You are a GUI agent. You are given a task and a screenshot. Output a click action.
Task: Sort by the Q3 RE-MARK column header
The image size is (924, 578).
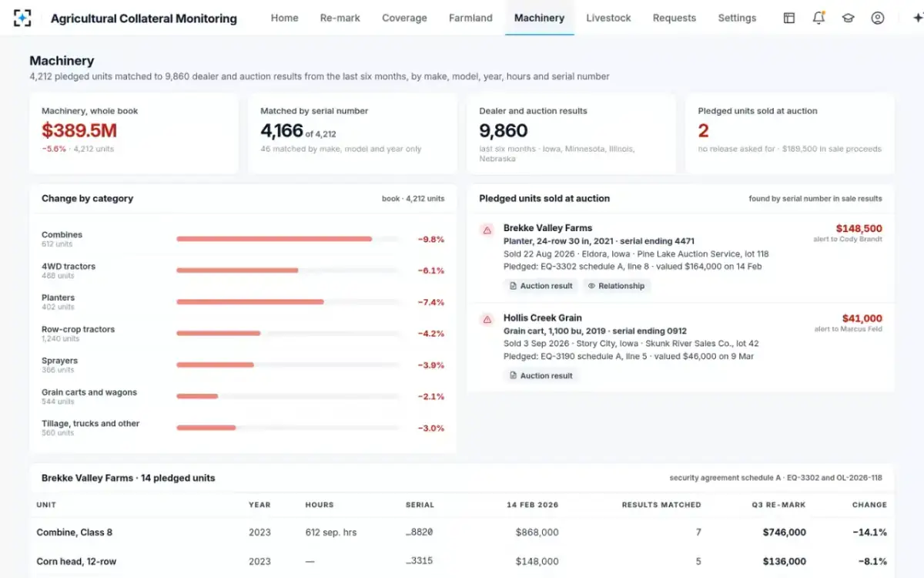click(779, 505)
